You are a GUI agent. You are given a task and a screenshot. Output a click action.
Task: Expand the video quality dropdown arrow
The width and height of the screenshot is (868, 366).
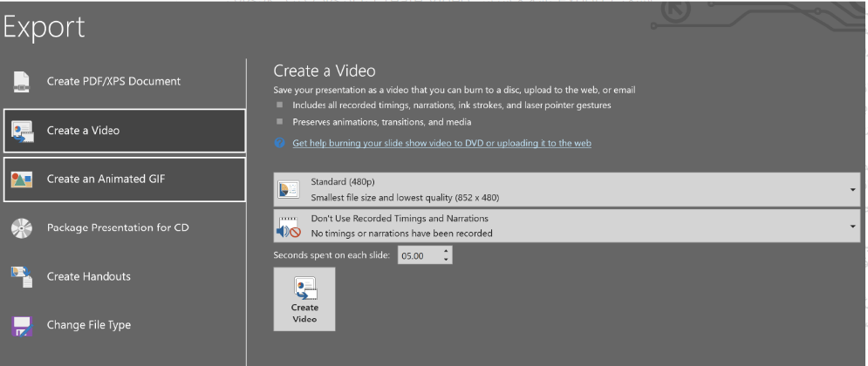click(x=852, y=190)
